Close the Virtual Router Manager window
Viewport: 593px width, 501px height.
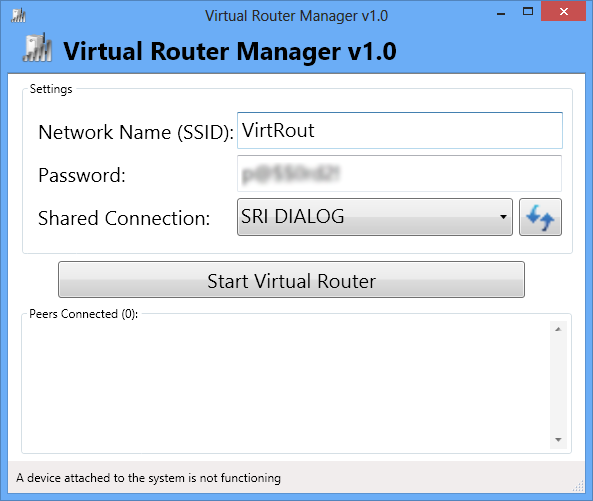point(564,11)
